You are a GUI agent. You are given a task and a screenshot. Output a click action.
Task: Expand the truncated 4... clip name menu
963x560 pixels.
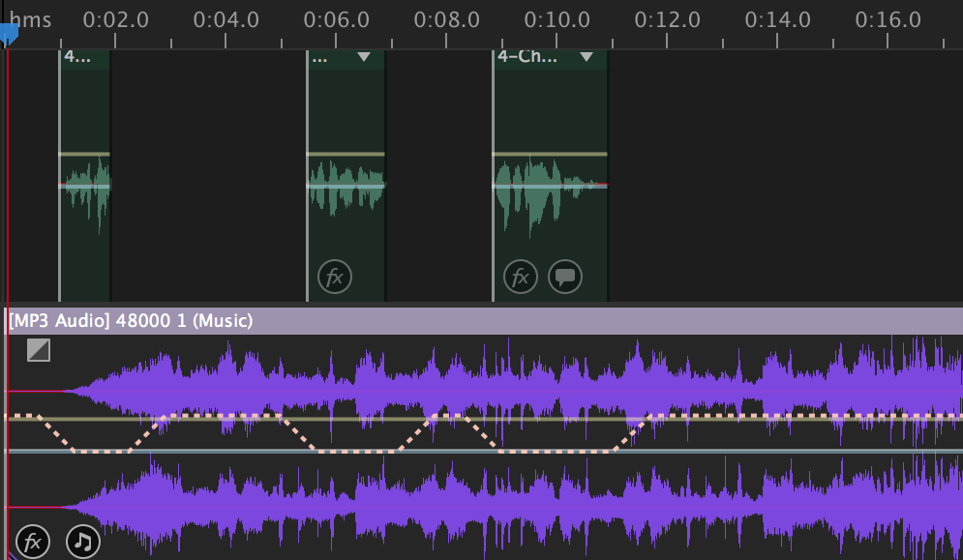(75, 57)
